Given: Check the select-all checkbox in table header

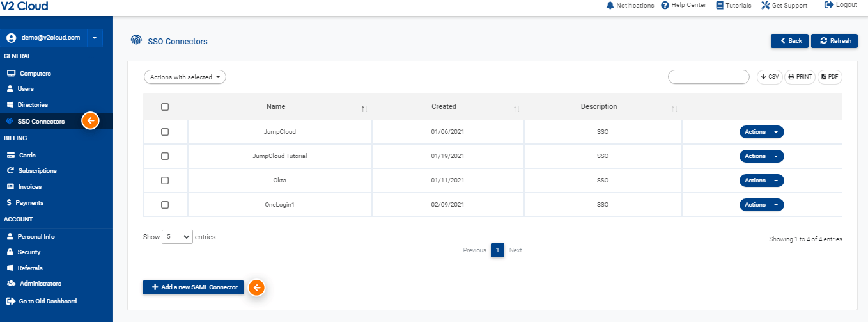Looking at the screenshot, I should pos(165,107).
